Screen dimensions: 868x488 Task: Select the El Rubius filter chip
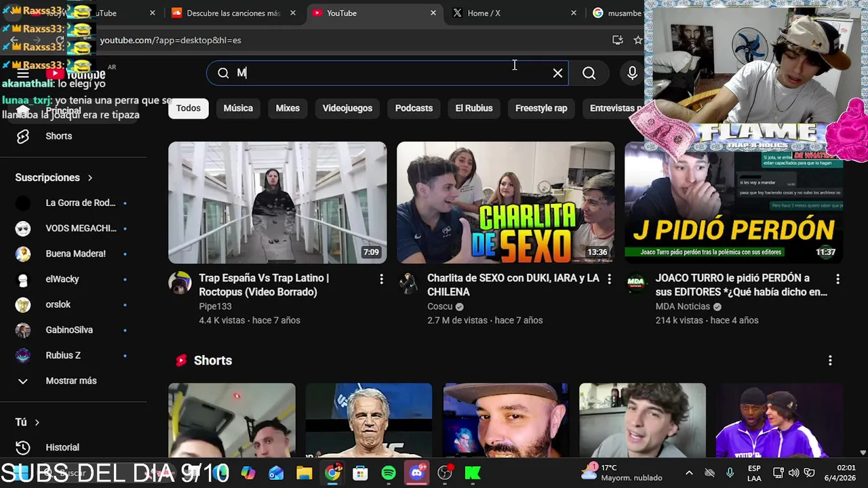tap(474, 108)
